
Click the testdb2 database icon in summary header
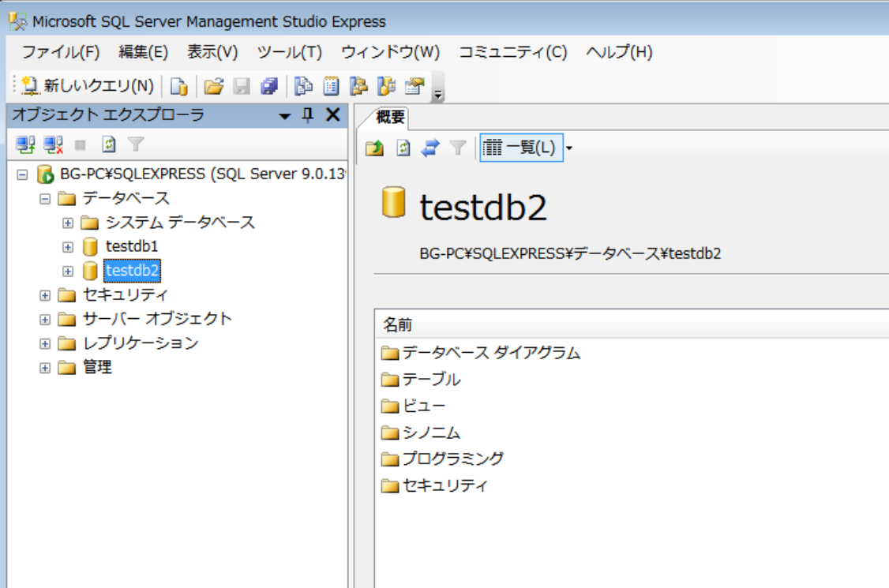[393, 202]
